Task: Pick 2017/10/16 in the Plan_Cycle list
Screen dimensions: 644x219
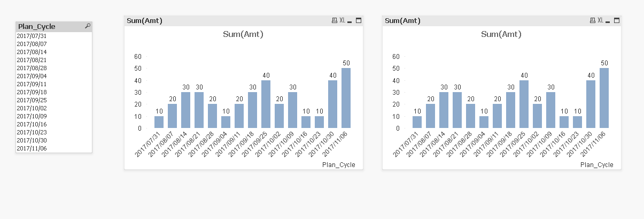Action: (32, 124)
